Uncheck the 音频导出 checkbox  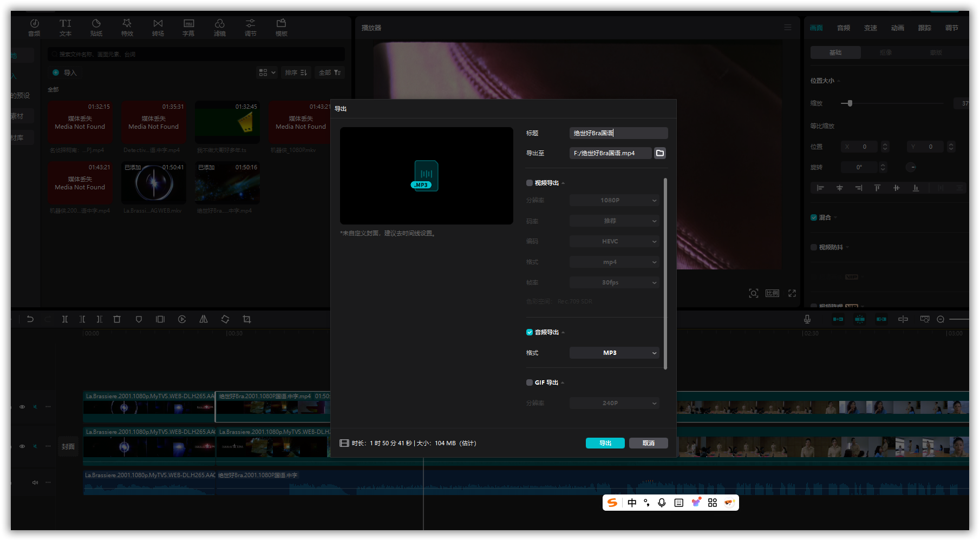tap(530, 332)
